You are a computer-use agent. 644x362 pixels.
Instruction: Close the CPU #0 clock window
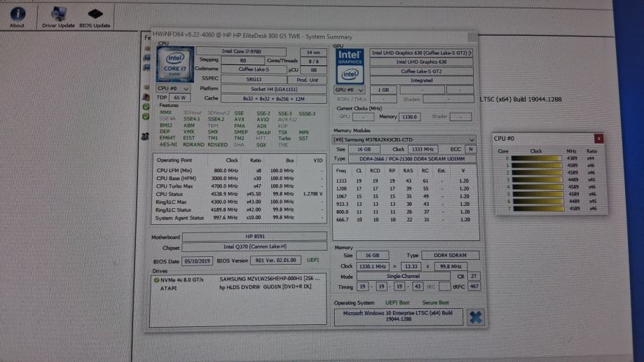pyautogui.click(x=599, y=139)
